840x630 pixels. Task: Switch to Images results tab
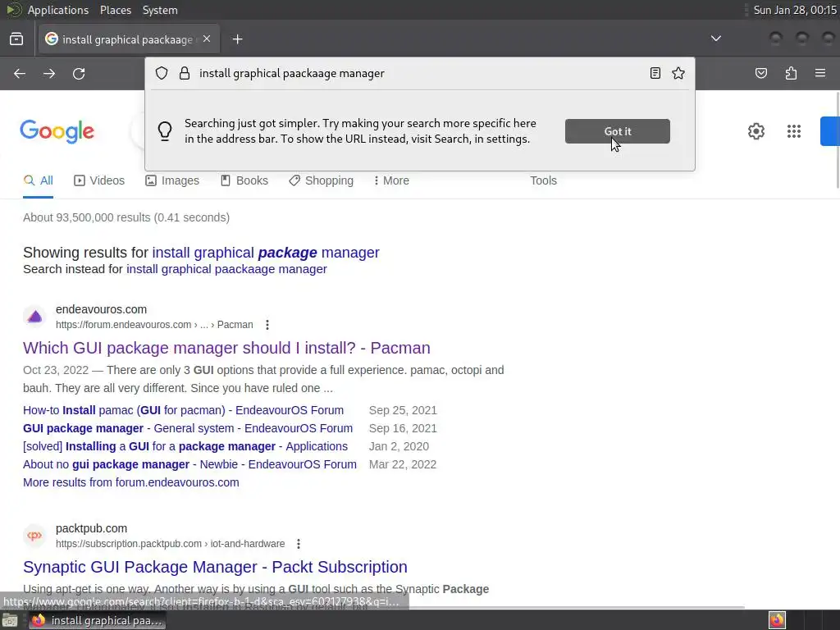click(172, 181)
